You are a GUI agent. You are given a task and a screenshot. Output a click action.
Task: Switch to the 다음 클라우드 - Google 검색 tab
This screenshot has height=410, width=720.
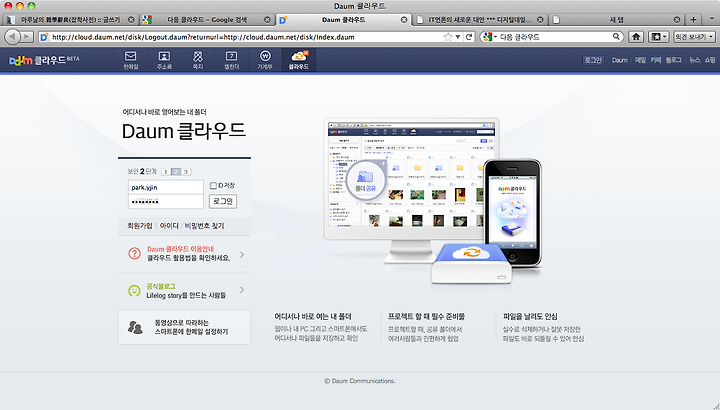click(207, 20)
